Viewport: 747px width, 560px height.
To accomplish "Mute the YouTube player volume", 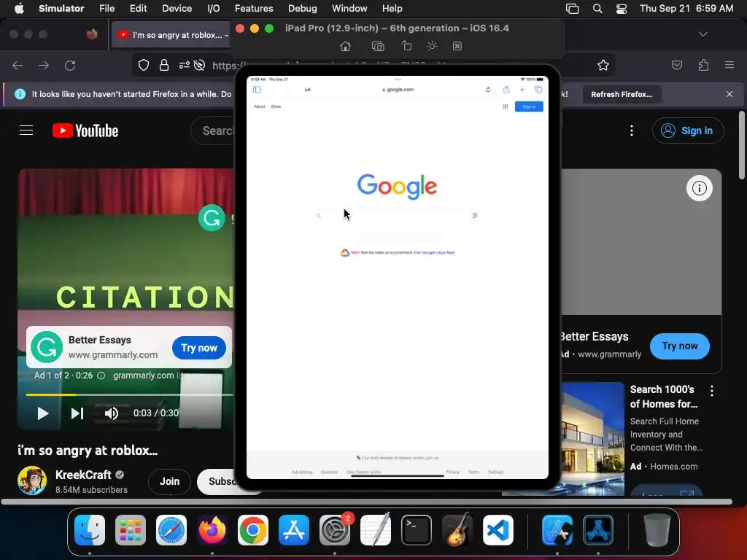I will (x=112, y=413).
